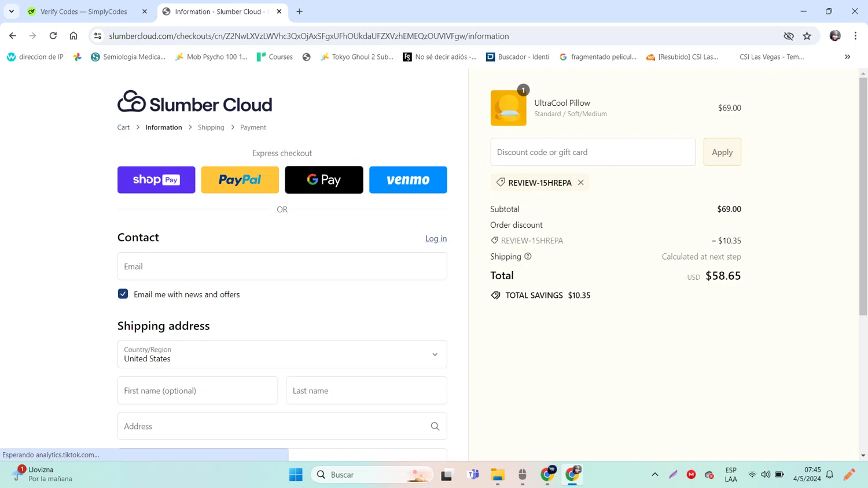868x488 pixels.
Task: Open Buscador - Identi bookmark
Action: point(518,57)
